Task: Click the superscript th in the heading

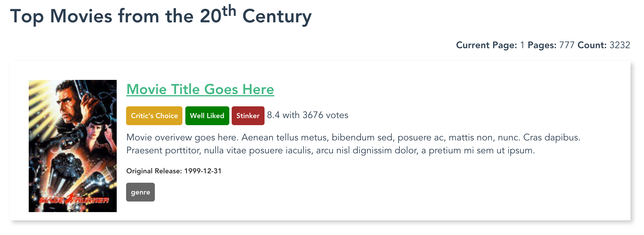Action: pyautogui.click(x=229, y=11)
